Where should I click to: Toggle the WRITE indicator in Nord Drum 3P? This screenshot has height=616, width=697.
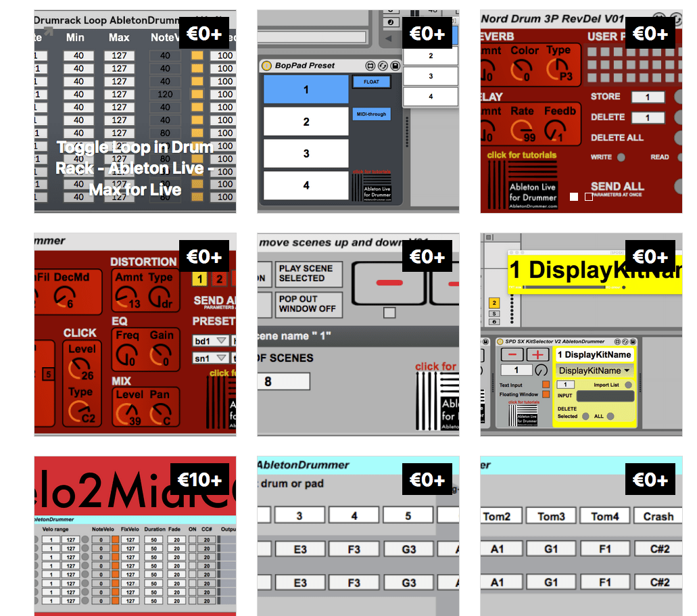(621, 157)
